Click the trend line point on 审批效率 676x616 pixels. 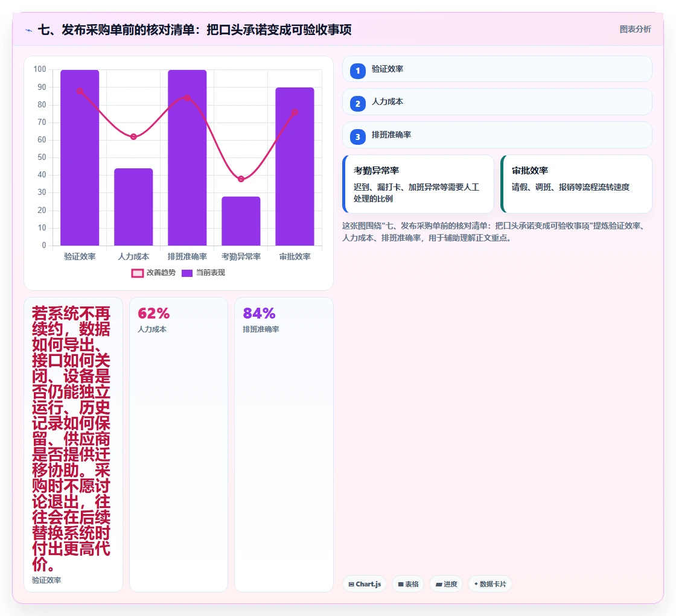click(295, 112)
